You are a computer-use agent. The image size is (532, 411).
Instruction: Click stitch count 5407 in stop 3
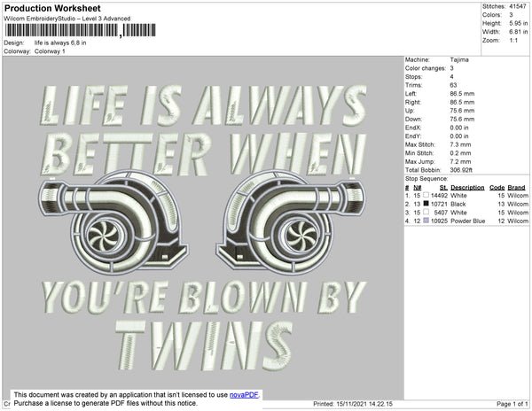(441, 213)
